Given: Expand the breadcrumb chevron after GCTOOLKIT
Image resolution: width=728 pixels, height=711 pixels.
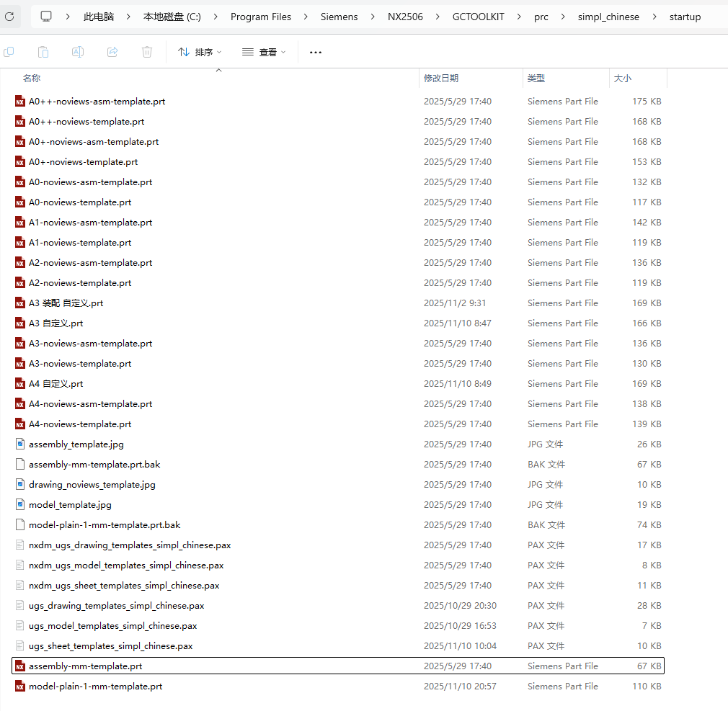Looking at the screenshot, I should pyautogui.click(x=520, y=16).
